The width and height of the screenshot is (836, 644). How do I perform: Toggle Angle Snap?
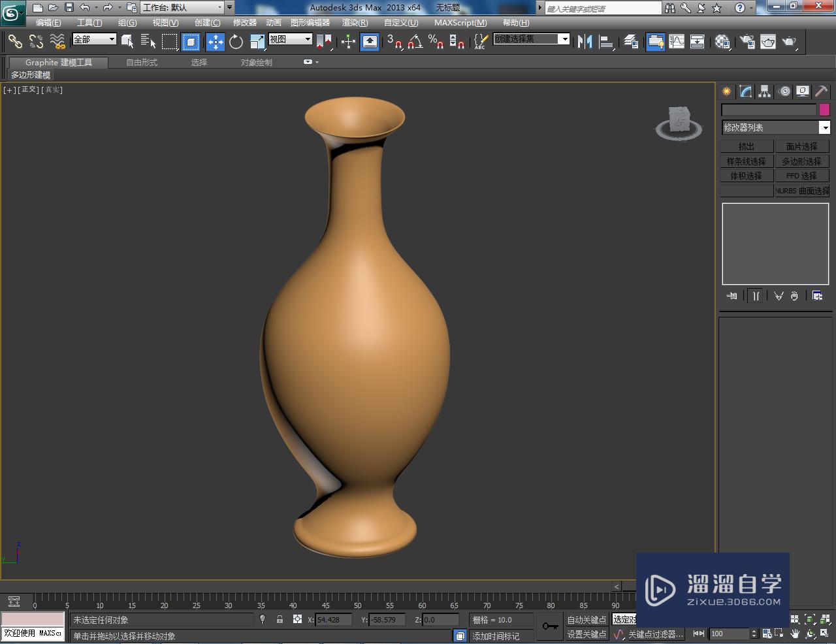tap(415, 42)
